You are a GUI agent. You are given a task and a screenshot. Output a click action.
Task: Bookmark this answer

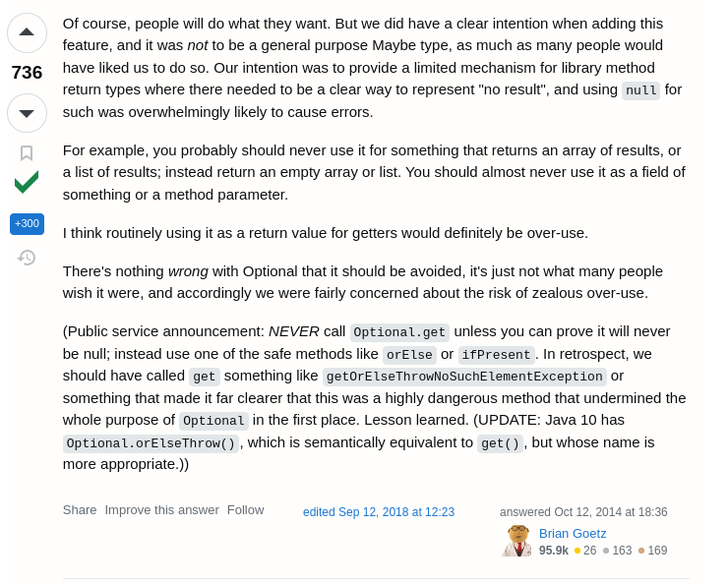[x=27, y=153]
